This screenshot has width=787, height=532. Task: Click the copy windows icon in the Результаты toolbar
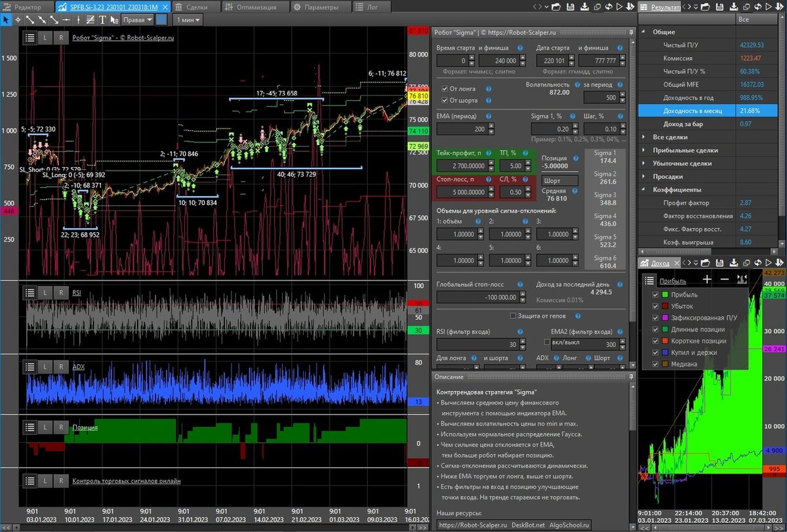pyautogui.click(x=747, y=7)
